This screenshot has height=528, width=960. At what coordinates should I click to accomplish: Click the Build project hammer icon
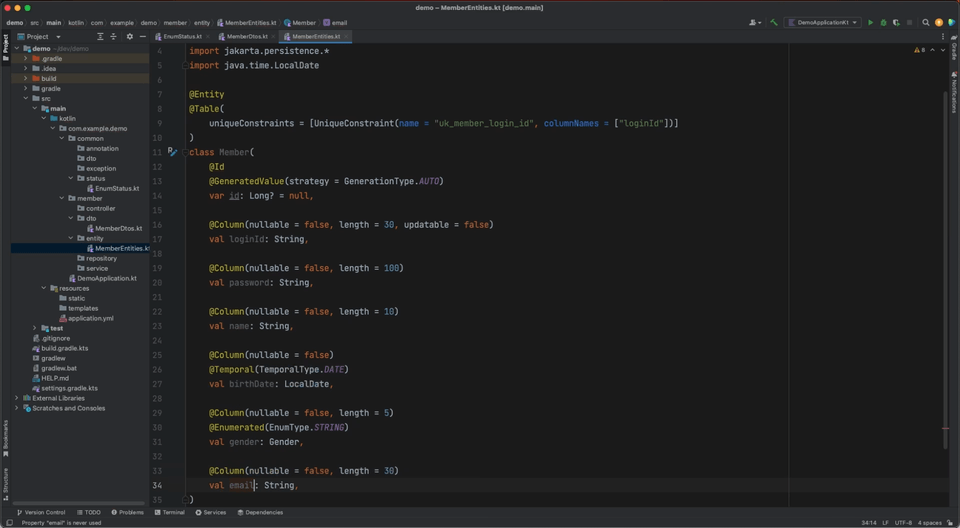tap(773, 22)
